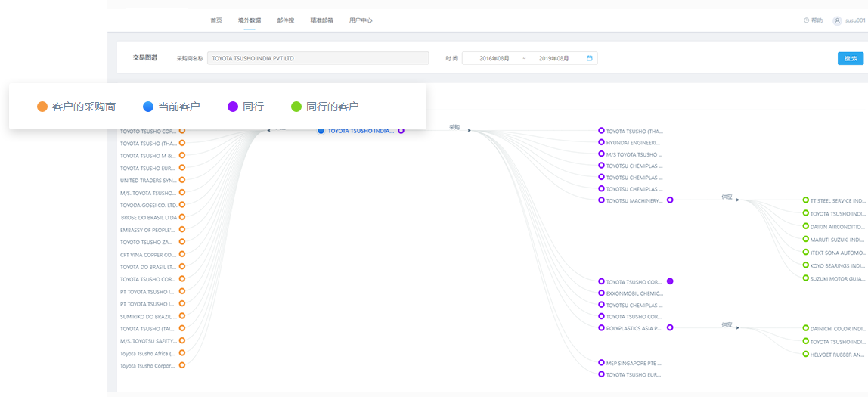868x397 pixels.
Task: Click green node beside DAINICHI COLOR INDI...
Action: pos(805,327)
